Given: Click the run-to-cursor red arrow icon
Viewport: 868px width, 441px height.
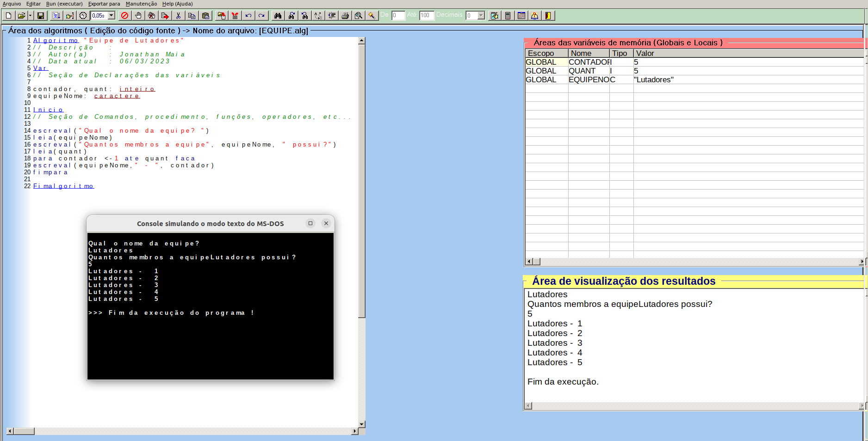Looking at the screenshot, I should click(x=165, y=16).
